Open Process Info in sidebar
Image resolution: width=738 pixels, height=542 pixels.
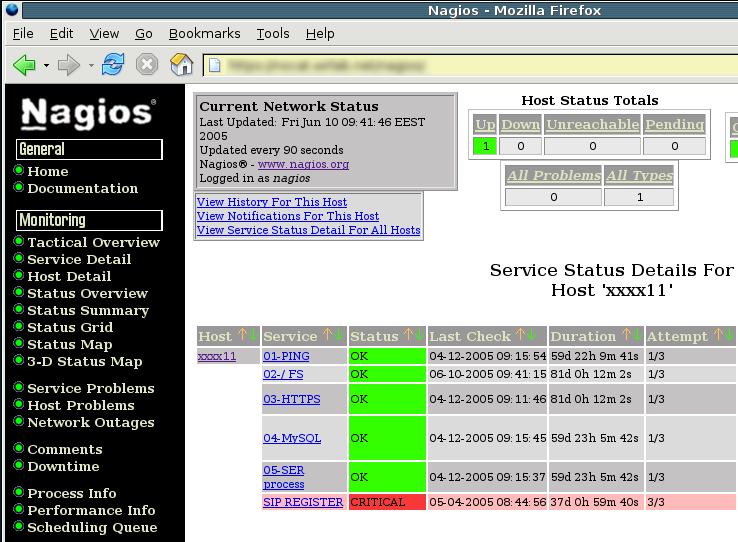[72, 493]
